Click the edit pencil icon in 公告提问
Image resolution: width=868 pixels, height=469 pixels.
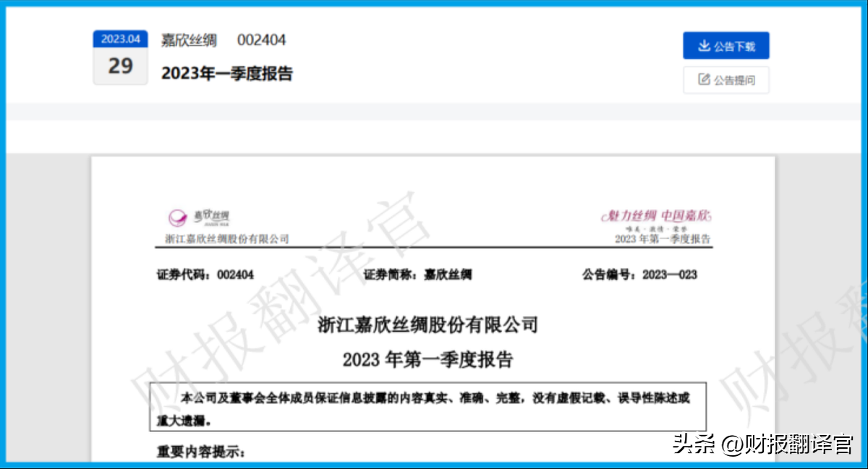[704, 80]
